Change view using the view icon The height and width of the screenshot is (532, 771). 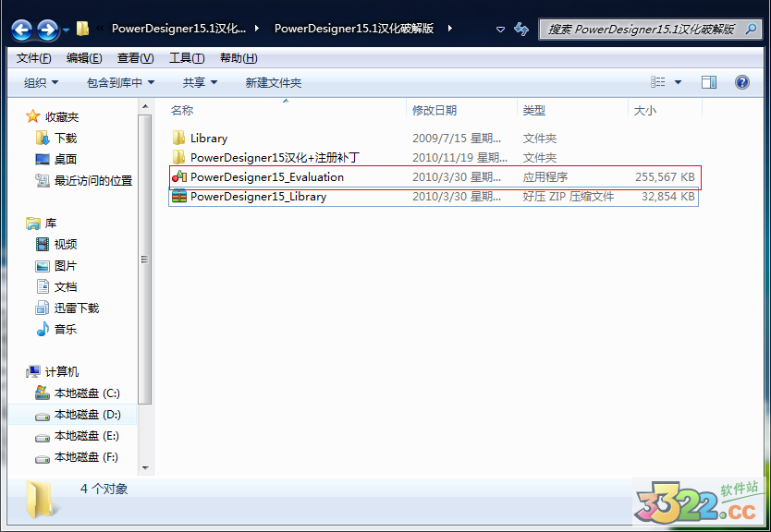click(658, 82)
